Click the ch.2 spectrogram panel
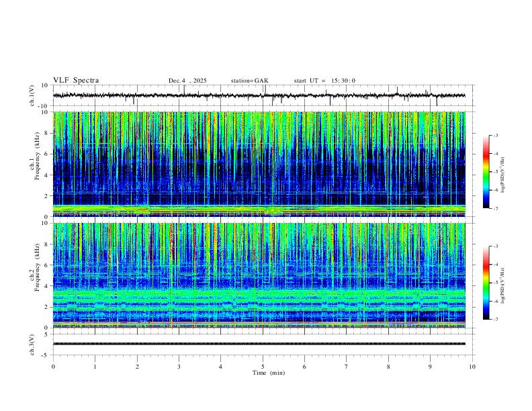 coord(259,275)
